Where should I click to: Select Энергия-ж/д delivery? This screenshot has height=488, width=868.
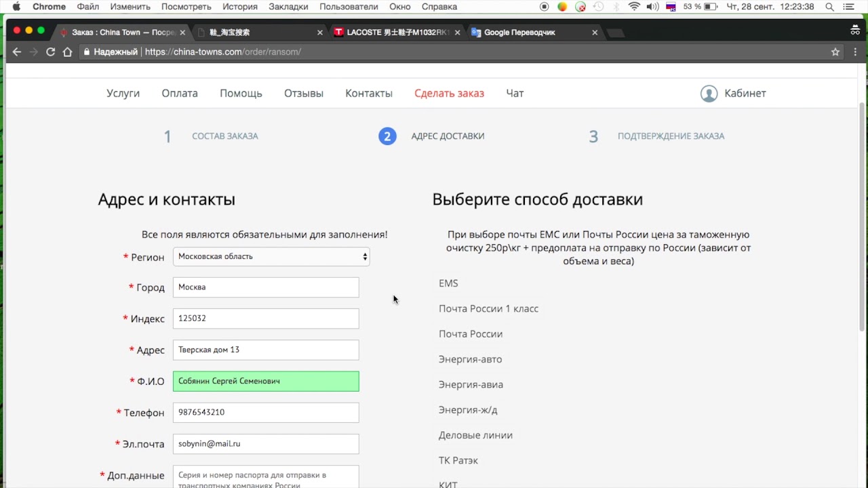[468, 410]
